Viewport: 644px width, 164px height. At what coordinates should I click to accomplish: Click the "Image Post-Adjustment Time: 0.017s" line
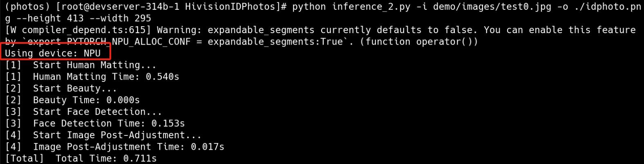(x=128, y=146)
